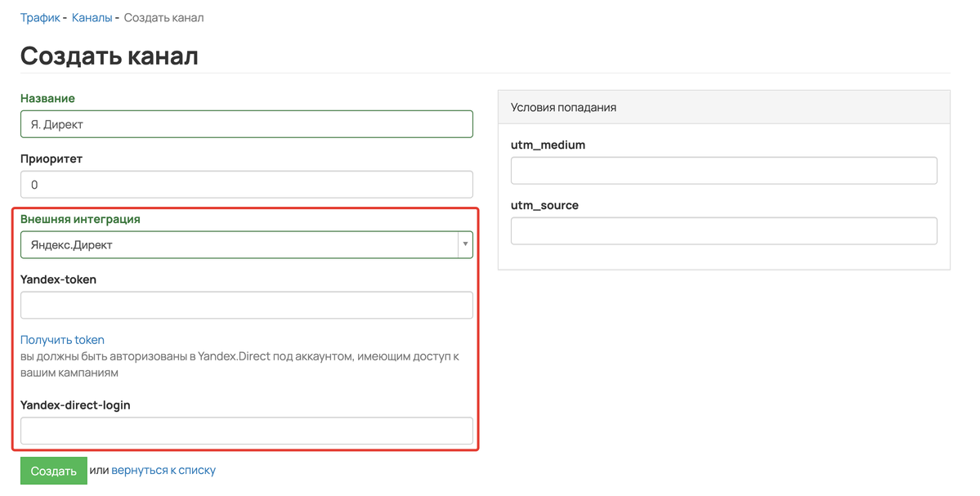
Task: Open the Получить token link
Action: [x=62, y=340]
